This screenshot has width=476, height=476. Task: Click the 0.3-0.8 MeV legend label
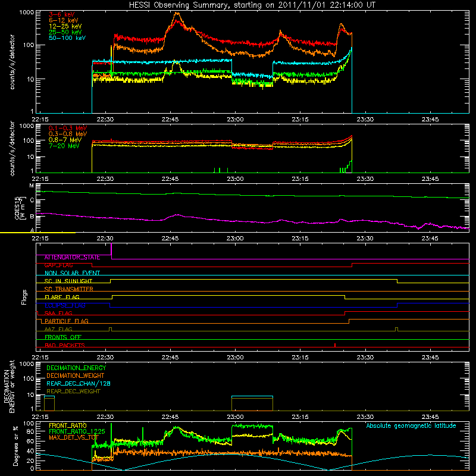[68, 134]
